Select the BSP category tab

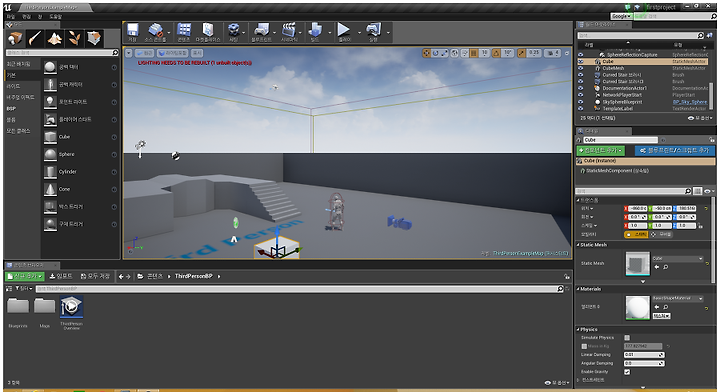[11, 109]
